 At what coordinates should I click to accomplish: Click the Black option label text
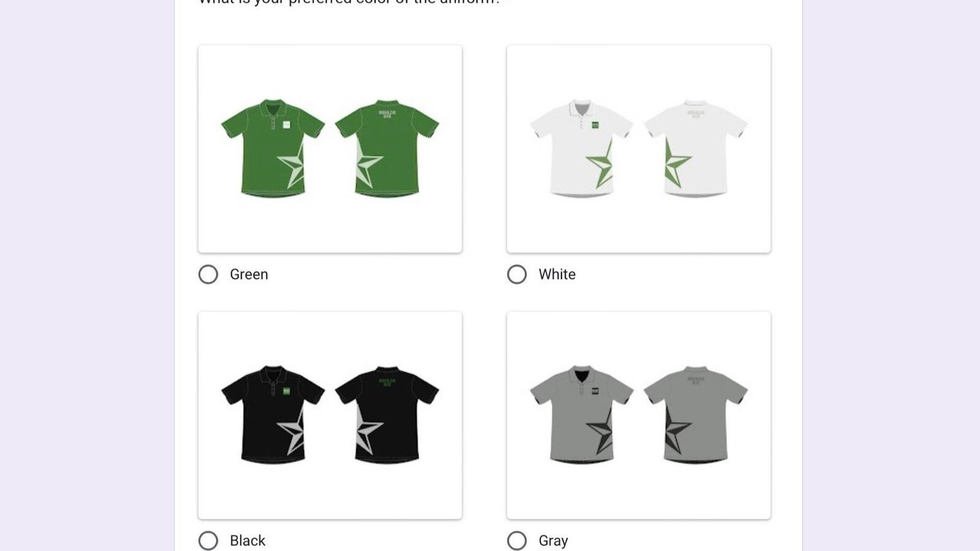pos(247,541)
